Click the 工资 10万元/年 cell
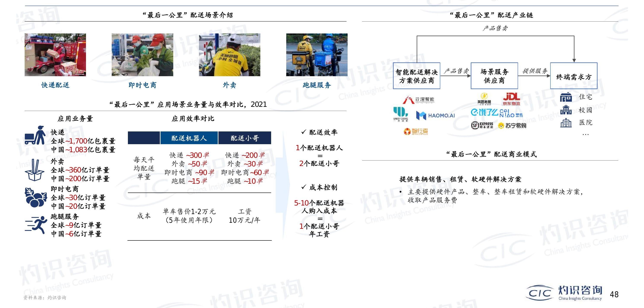The image size is (644, 308). 245,216
